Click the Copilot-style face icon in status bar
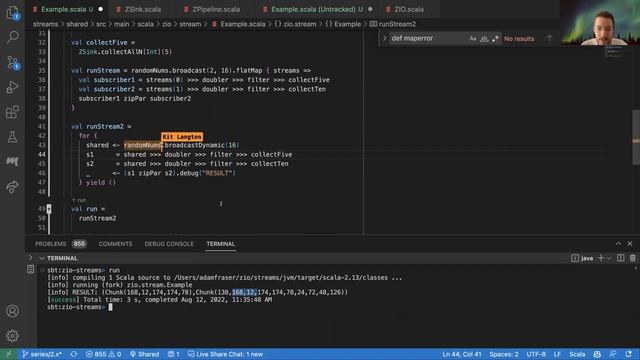640x360 pixels. [x=597, y=354]
